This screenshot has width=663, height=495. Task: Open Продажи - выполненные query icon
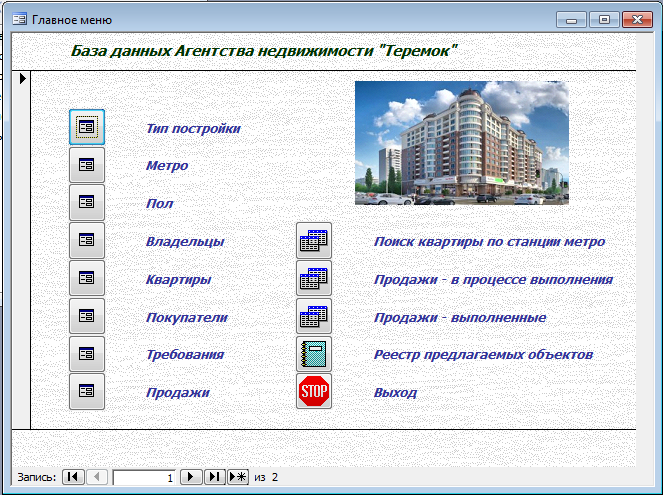point(314,317)
